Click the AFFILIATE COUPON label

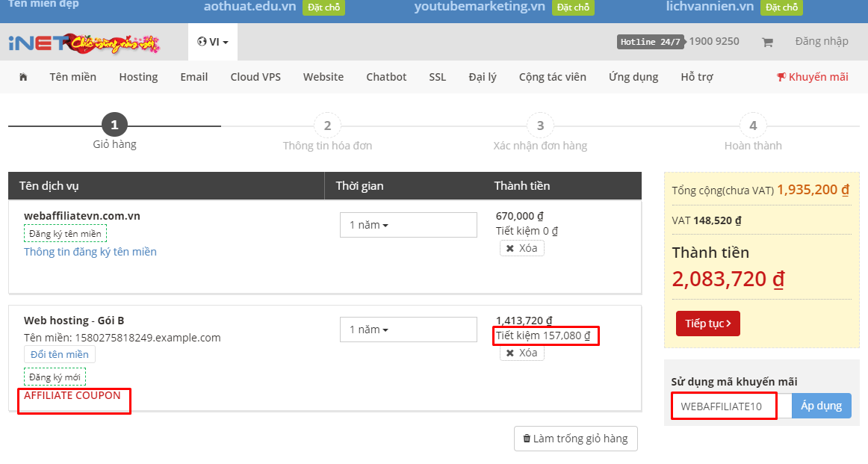(72, 395)
